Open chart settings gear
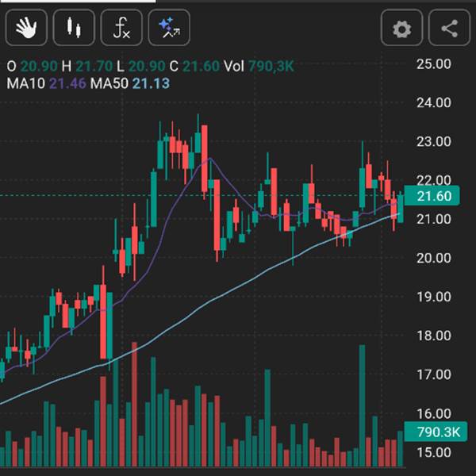The width and height of the screenshot is (476, 476). tap(401, 28)
